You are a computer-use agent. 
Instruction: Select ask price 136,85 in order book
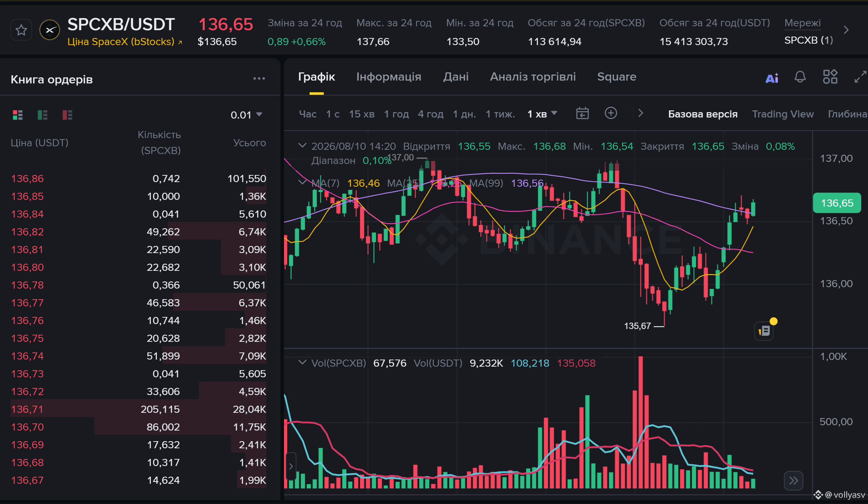pos(28,196)
